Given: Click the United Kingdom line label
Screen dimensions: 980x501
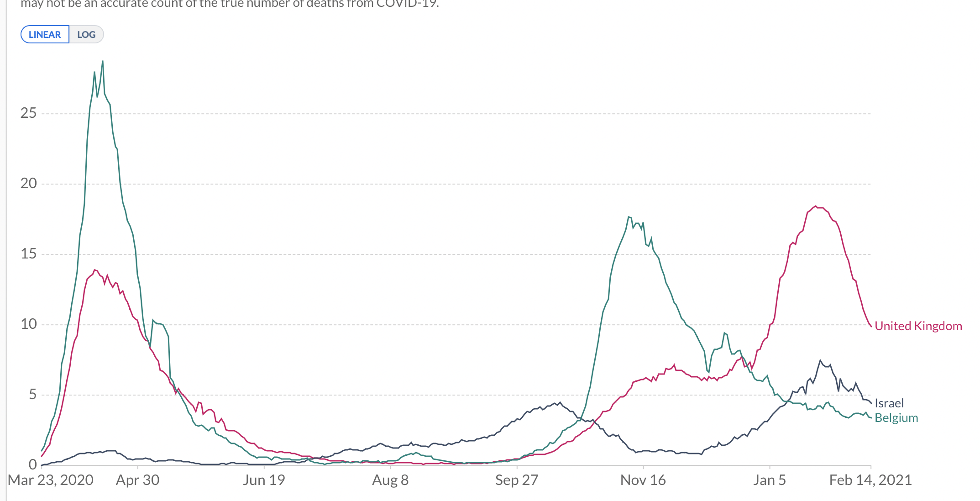Looking at the screenshot, I should 918,326.
